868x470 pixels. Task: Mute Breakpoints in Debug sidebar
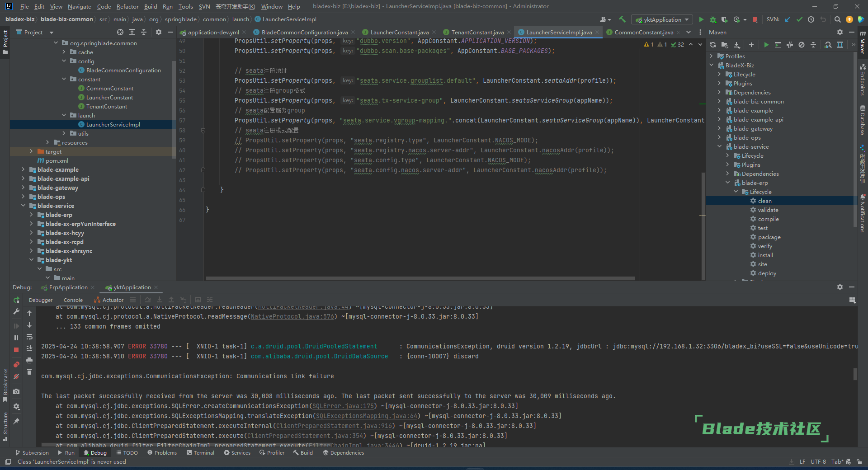coord(16,376)
